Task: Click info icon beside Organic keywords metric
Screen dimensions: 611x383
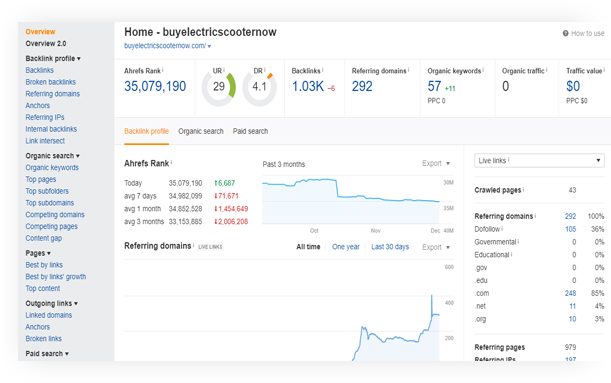Action: tap(483, 70)
